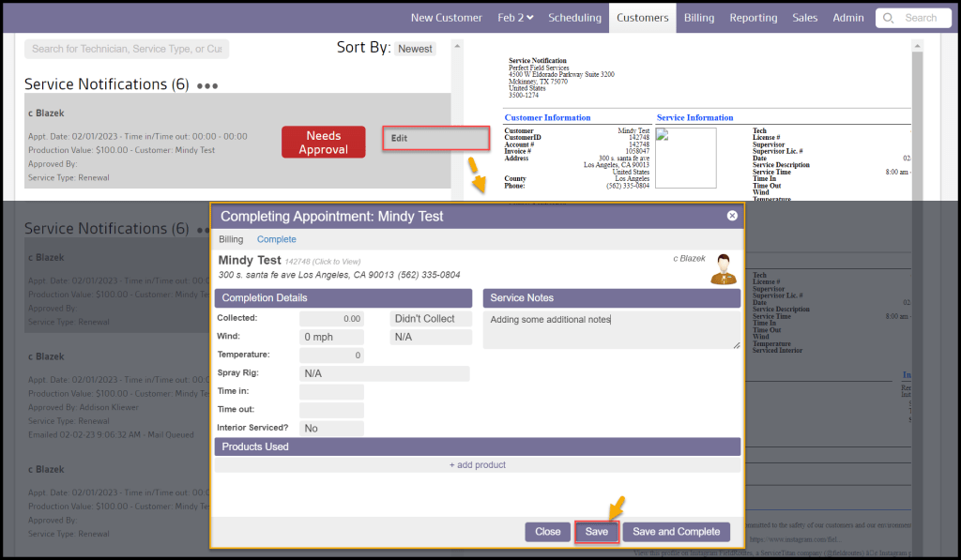Viewport: 961px width, 560px height.
Task: Select the Complete tab in dialog
Action: click(276, 239)
